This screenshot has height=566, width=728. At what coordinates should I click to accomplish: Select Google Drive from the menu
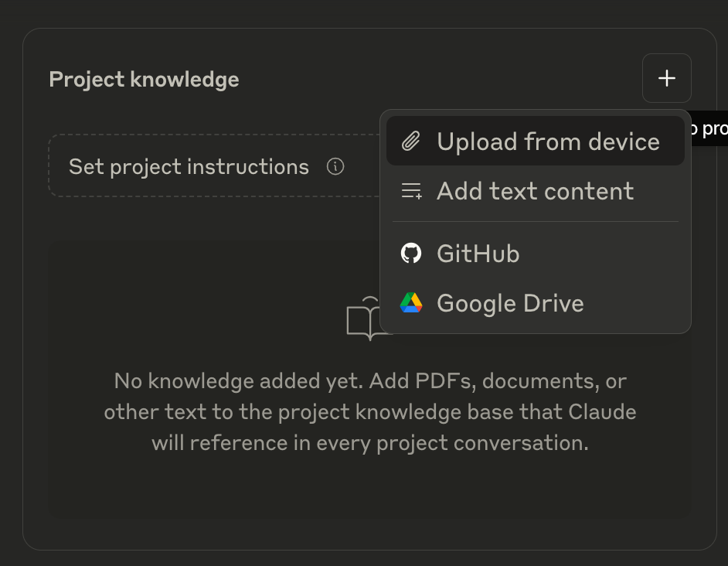(x=510, y=302)
